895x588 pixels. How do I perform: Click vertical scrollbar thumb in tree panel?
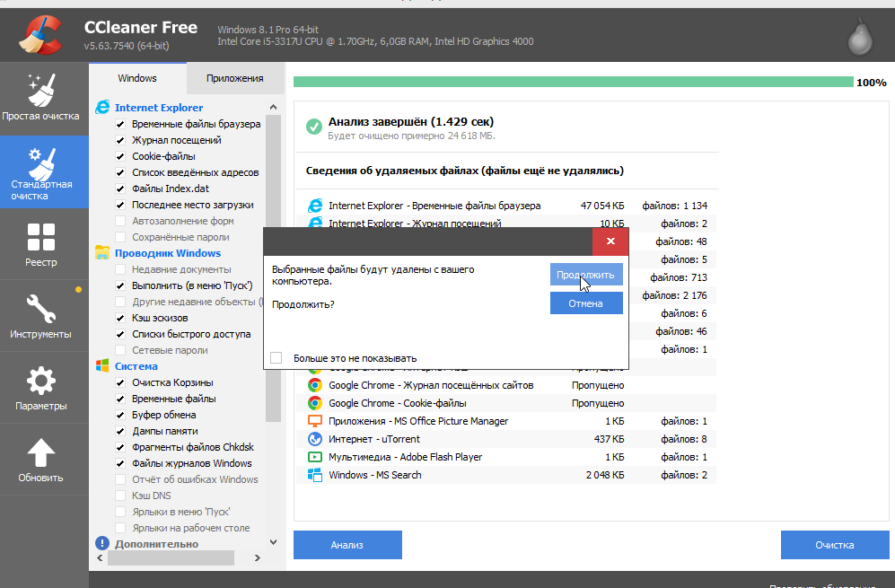(274, 268)
